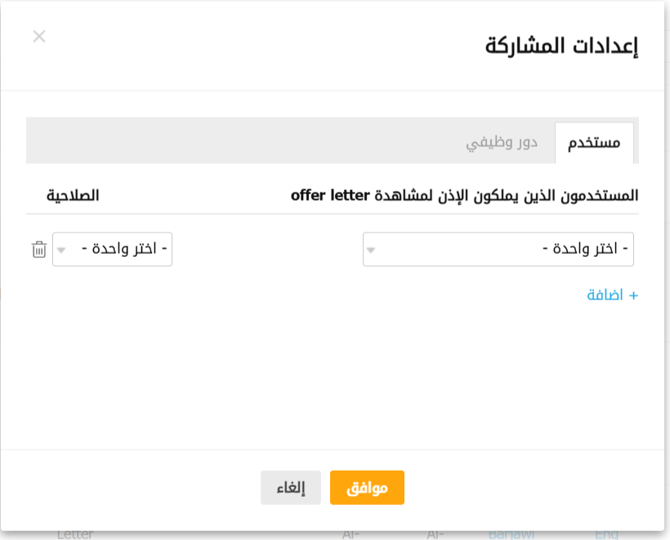Expand the user dropdown arrow

(x=371, y=250)
